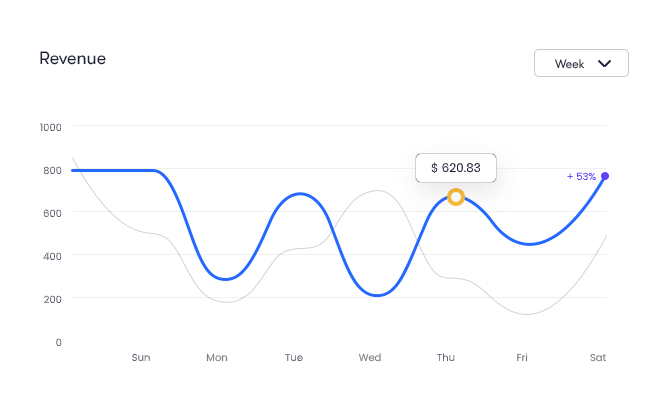
Task: Select Mon on the day axis
Action: [x=217, y=357]
